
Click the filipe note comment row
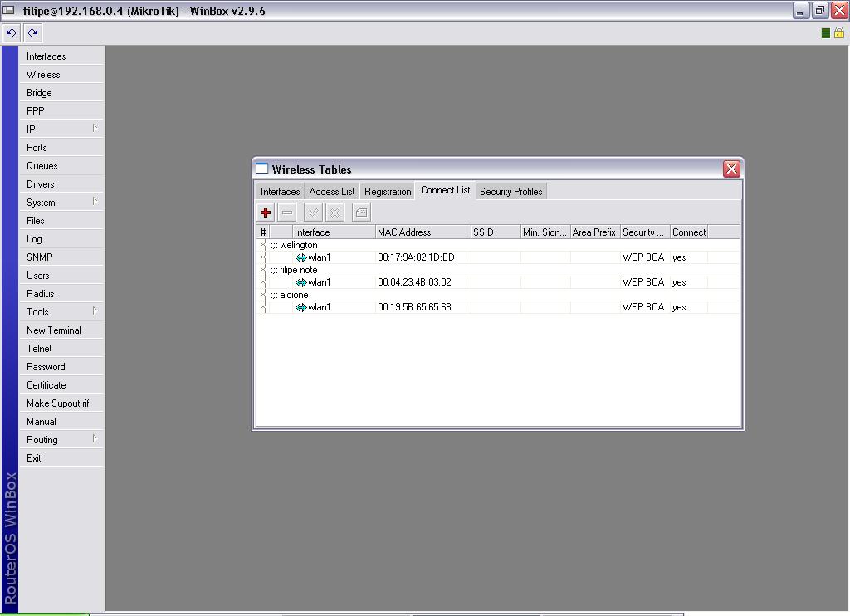tap(498, 270)
